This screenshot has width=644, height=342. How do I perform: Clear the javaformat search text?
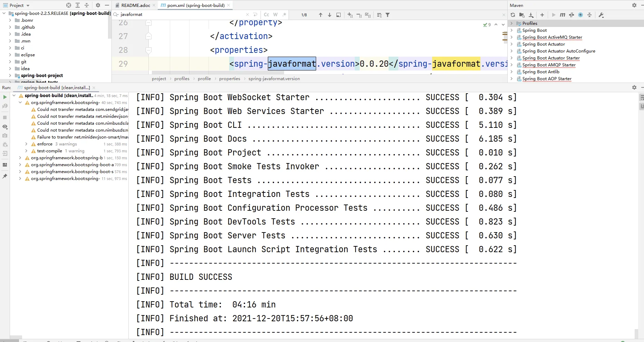247,15
